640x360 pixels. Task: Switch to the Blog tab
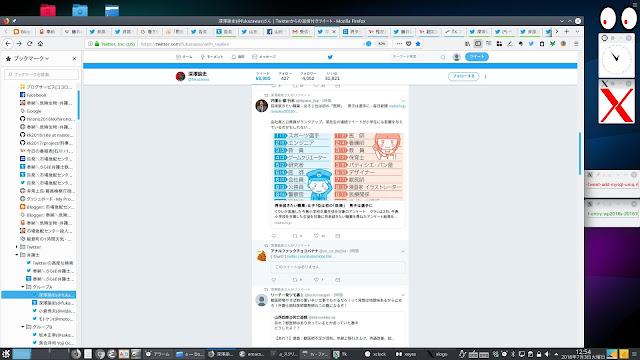tap(22, 31)
